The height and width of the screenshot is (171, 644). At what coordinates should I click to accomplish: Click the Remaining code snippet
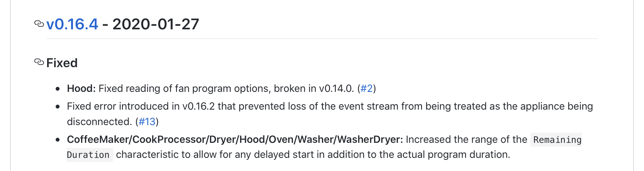tap(557, 140)
